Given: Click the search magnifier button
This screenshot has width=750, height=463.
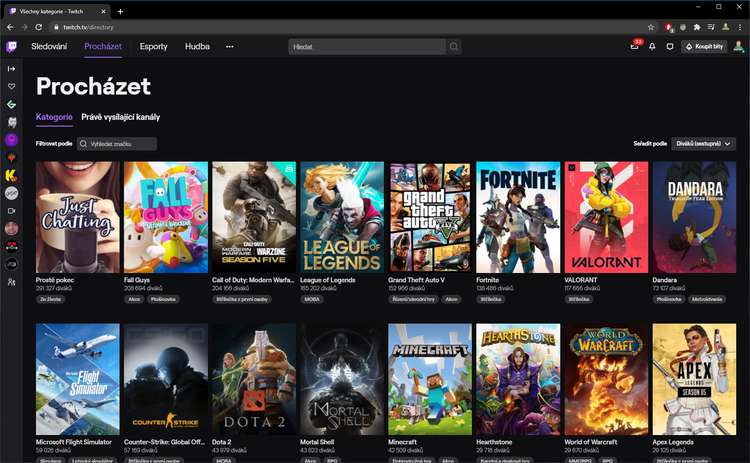Looking at the screenshot, I should pos(453,46).
